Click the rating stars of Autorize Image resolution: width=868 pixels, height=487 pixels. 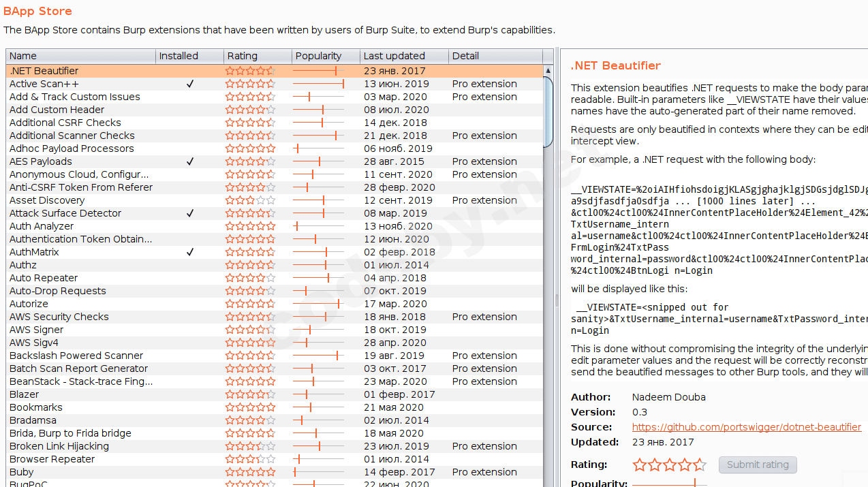[251, 304]
